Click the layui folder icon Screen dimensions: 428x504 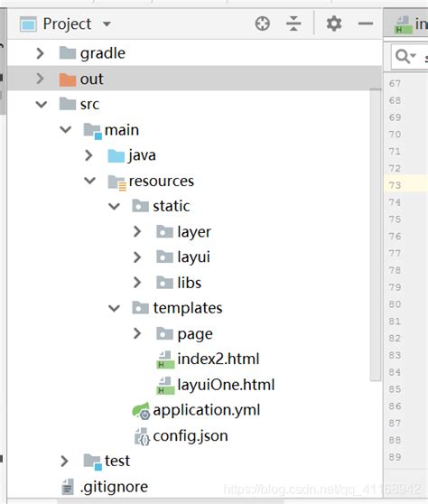(x=165, y=257)
